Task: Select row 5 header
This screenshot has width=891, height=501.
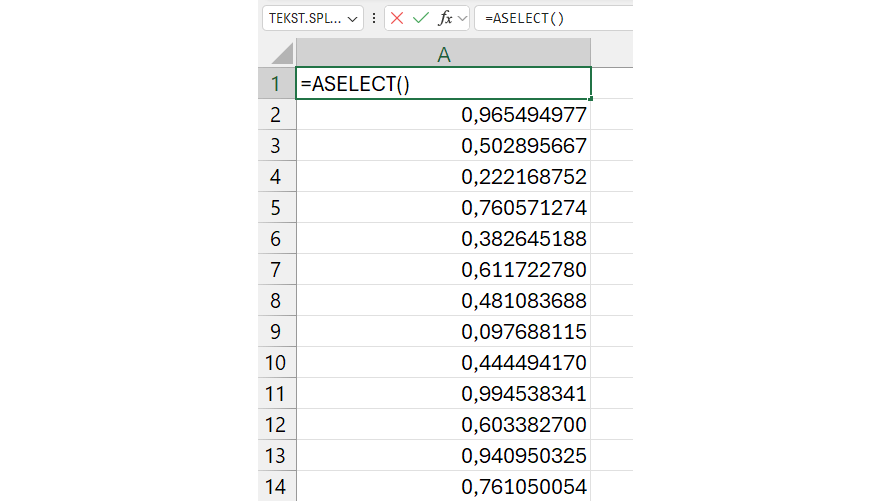Action: (x=276, y=207)
